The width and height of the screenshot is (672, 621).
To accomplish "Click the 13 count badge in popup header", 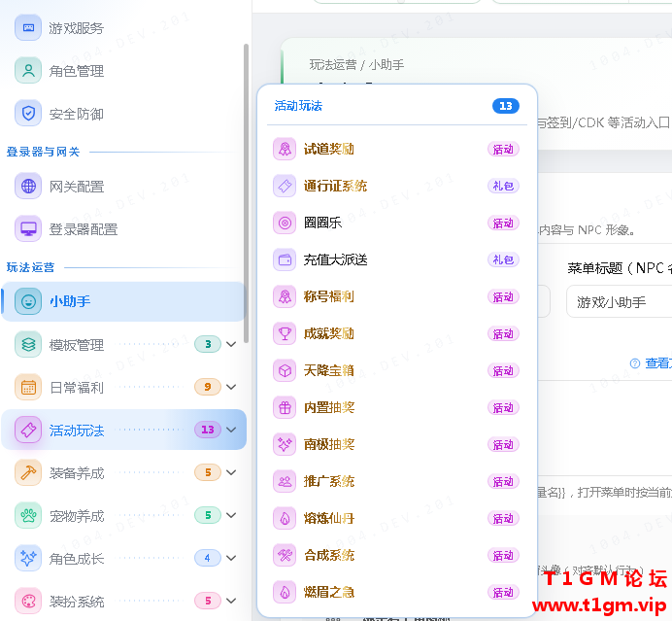I will (506, 106).
